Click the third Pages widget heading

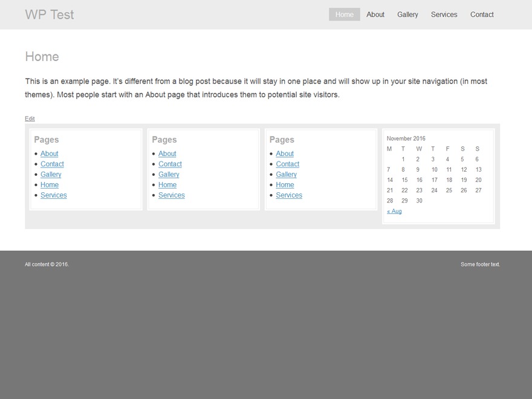point(282,140)
